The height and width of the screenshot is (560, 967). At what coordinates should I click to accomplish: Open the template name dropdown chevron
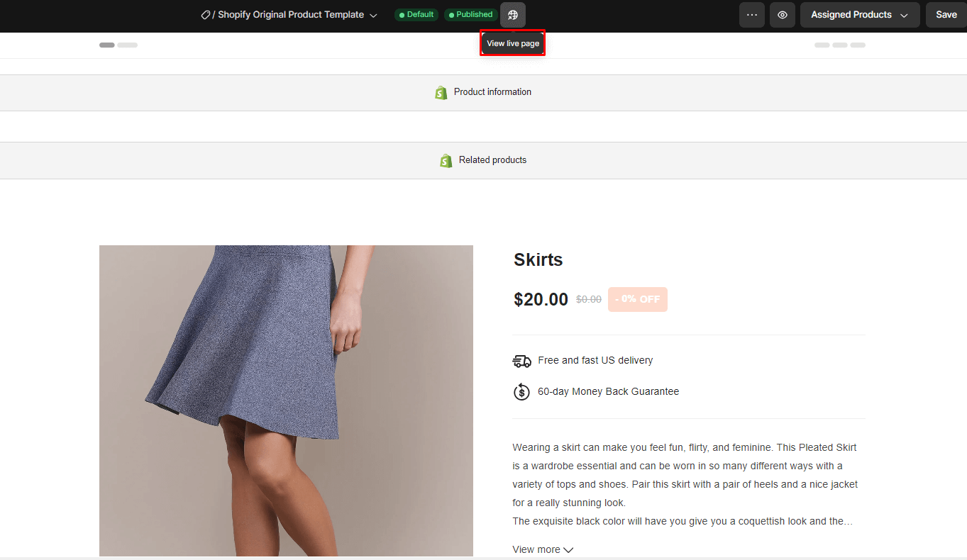pyautogui.click(x=374, y=14)
